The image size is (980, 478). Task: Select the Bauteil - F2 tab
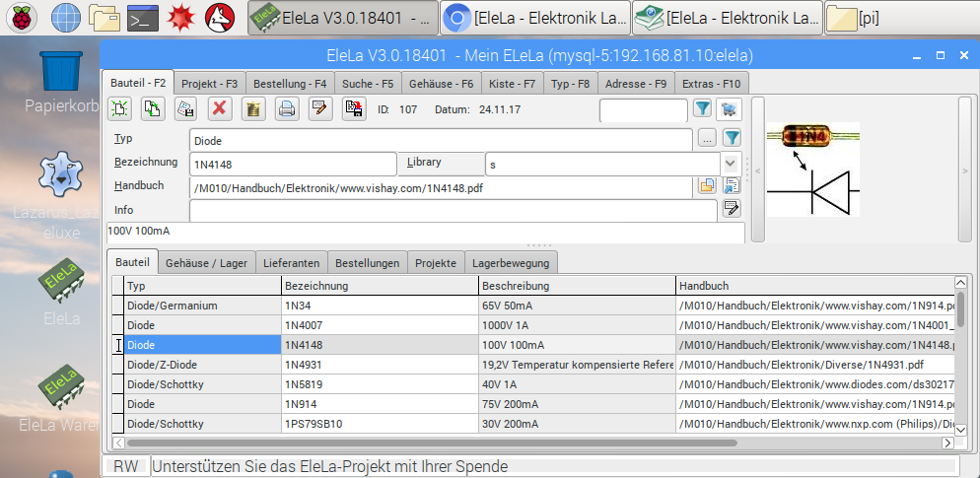pyautogui.click(x=138, y=83)
